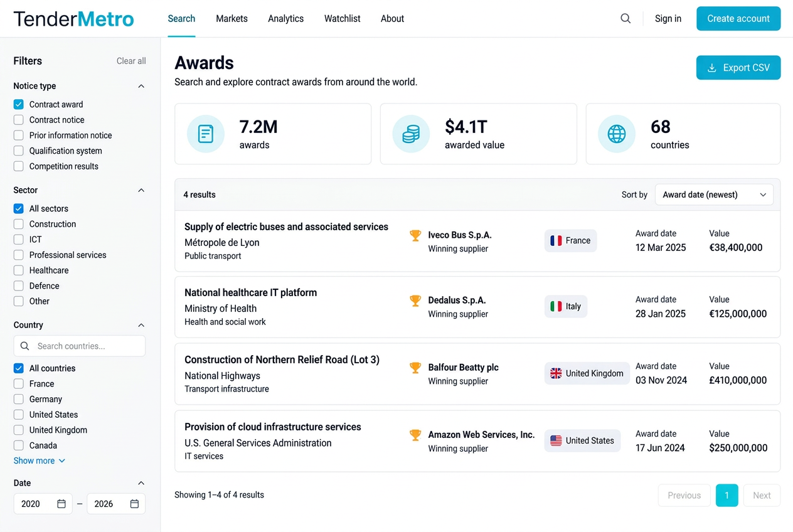This screenshot has height=532, width=793.
Task: Select the Canada country checkbox
Action: point(19,445)
